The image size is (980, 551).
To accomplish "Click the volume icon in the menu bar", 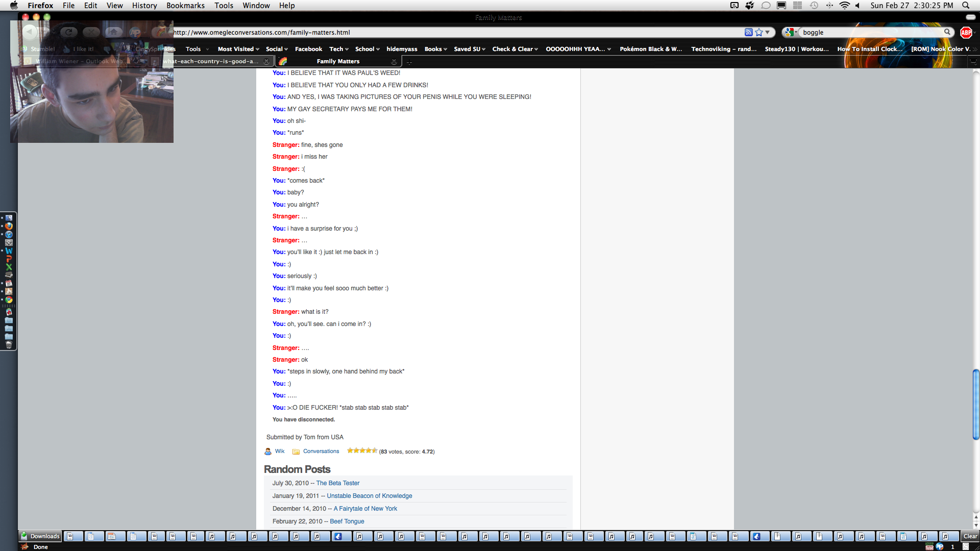I will point(858,6).
